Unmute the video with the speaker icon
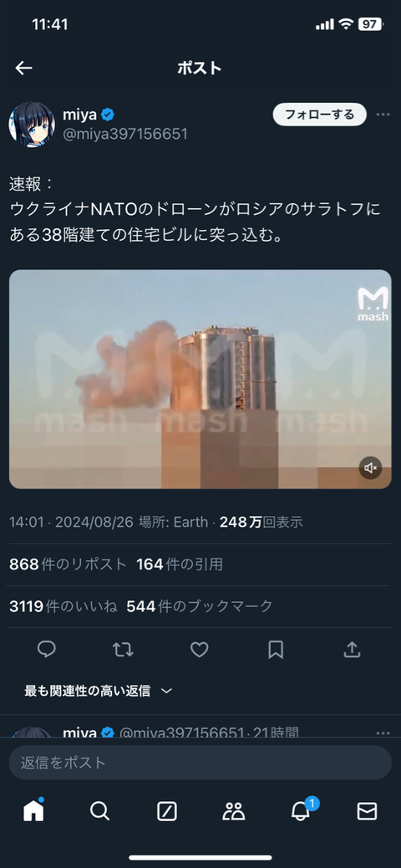The height and width of the screenshot is (868, 401). point(371,467)
